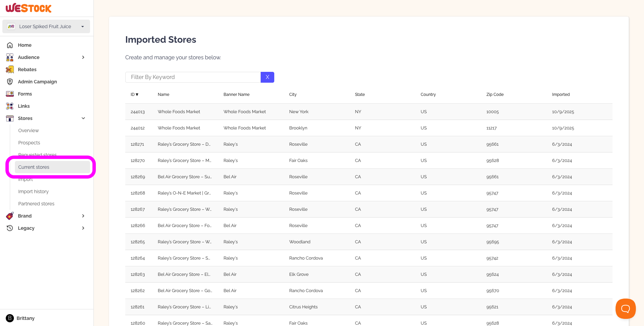The height and width of the screenshot is (326, 644).
Task: Click store ID 128260
Action: point(138,323)
